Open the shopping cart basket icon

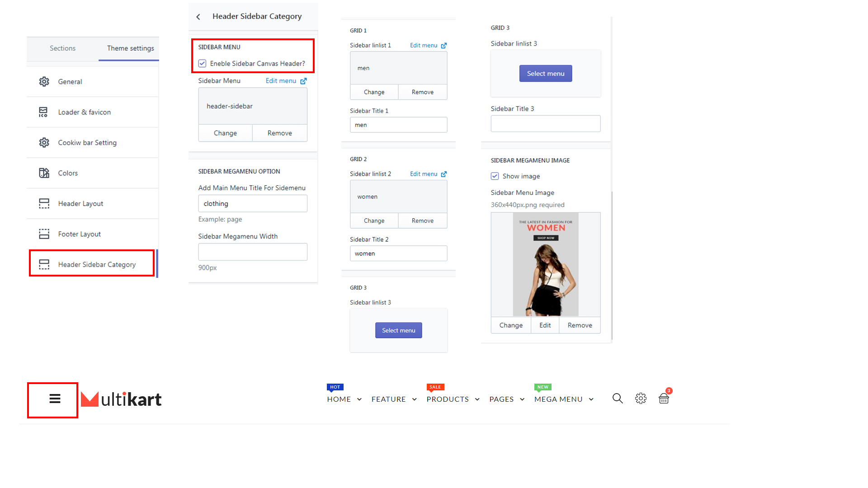[664, 399]
